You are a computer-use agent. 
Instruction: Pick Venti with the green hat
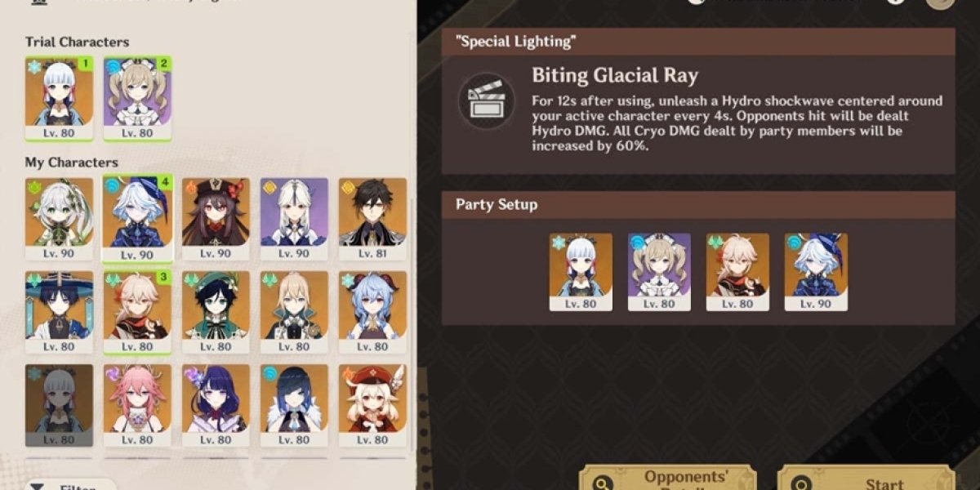(216, 312)
